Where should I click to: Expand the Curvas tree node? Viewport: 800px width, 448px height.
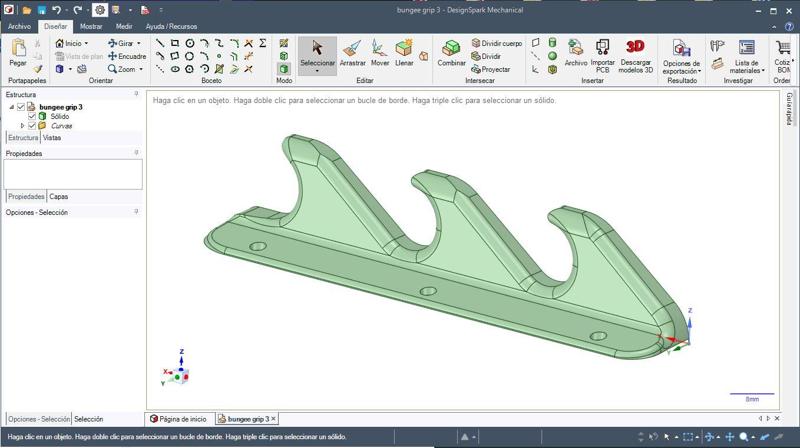coord(23,126)
